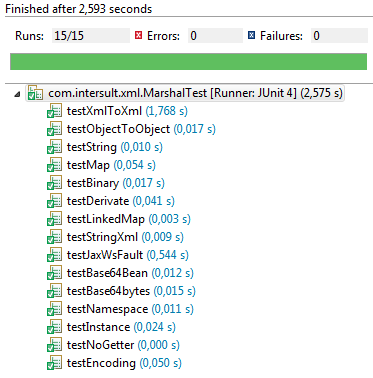Click the testXmlToXml passed-test icon

pyautogui.click(x=54, y=111)
